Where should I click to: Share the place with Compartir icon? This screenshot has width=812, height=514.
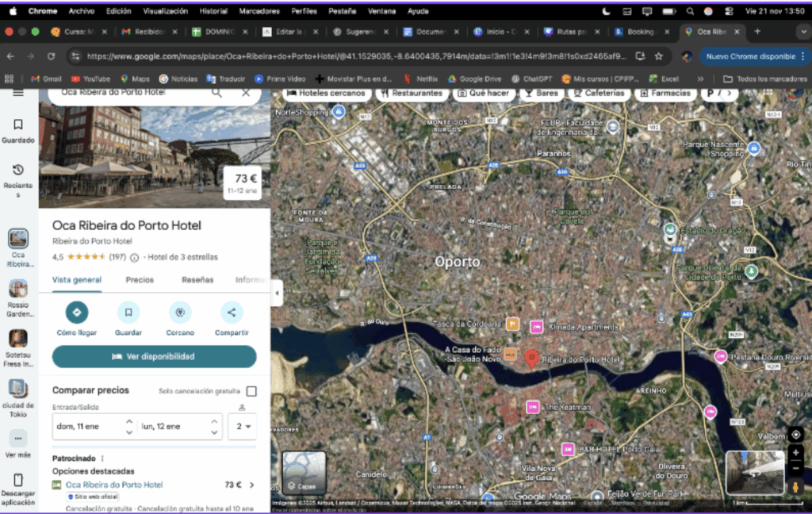coord(232,313)
